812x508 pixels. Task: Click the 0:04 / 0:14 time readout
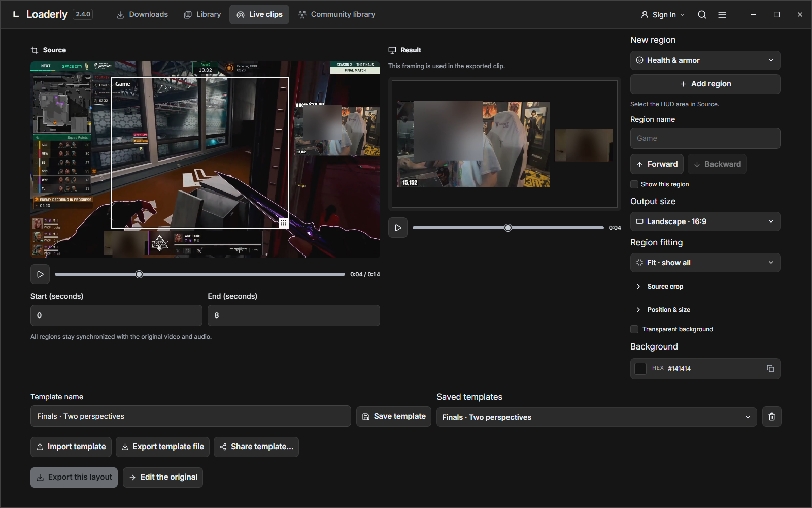[x=365, y=274]
